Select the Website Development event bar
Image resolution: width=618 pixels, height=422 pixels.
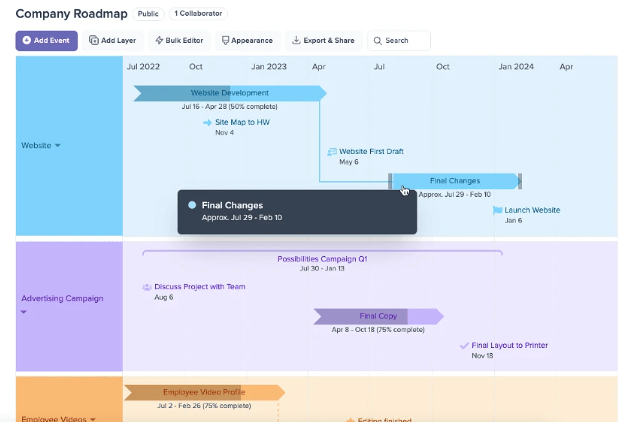pyautogui.click(x=230, y=93)
